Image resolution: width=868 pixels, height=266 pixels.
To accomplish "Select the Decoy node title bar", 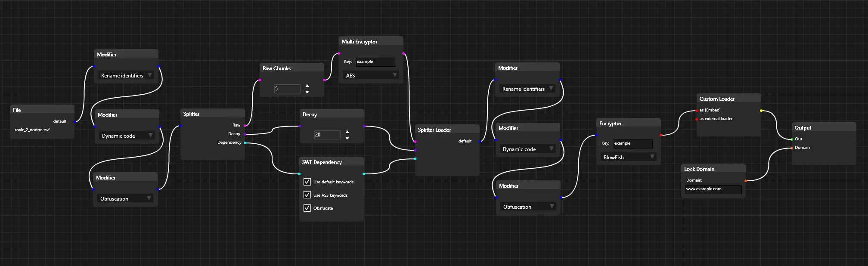I will tap(332, 114).
